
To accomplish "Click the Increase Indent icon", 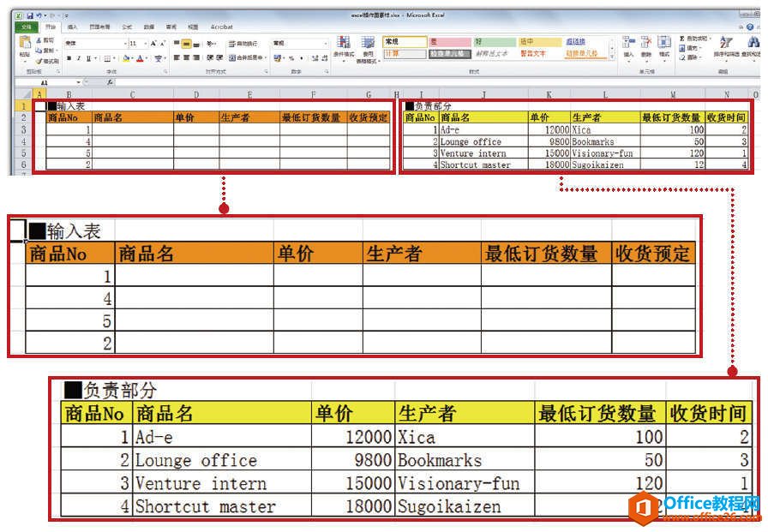I will tap(219, 57).
